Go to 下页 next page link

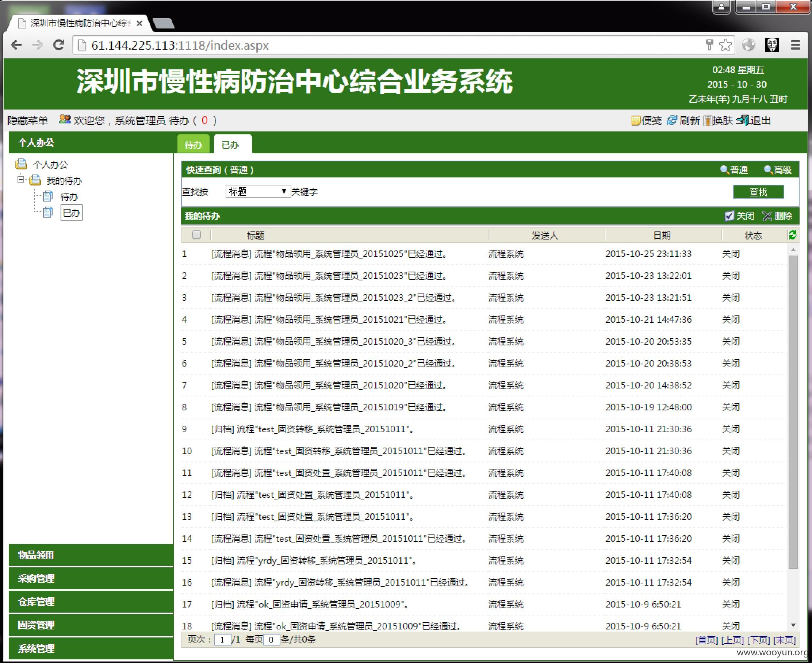click(759, 640)
